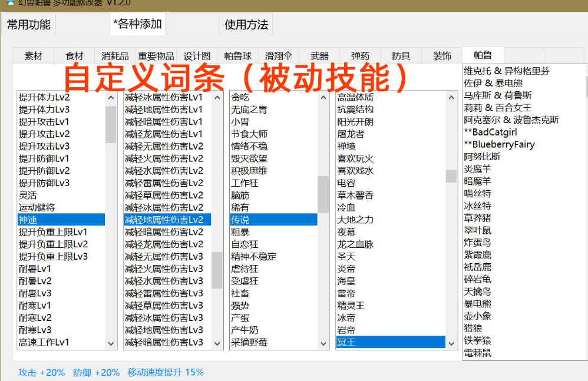Pick the 精灵王 passive skill

coord(351,306)
